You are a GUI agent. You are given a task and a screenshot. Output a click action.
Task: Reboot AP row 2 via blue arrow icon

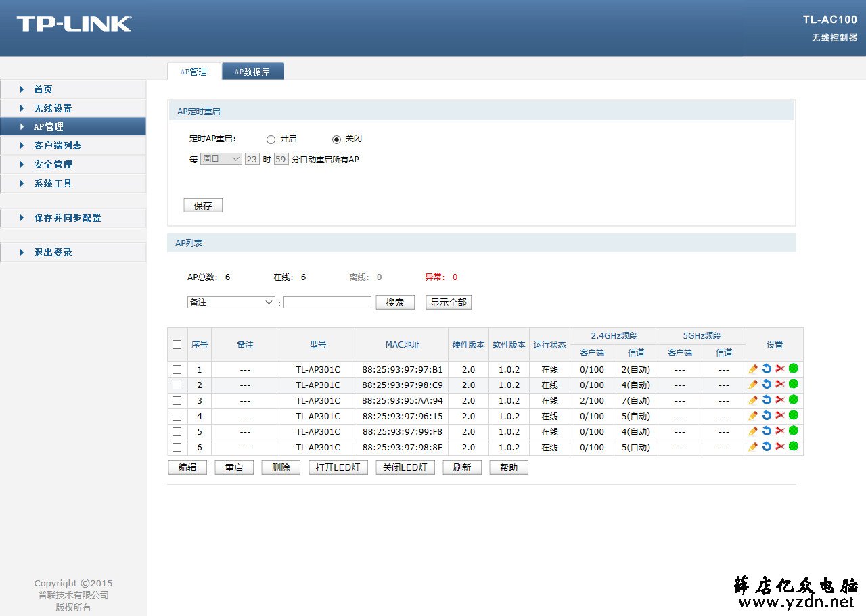click(x=767, y=384)
